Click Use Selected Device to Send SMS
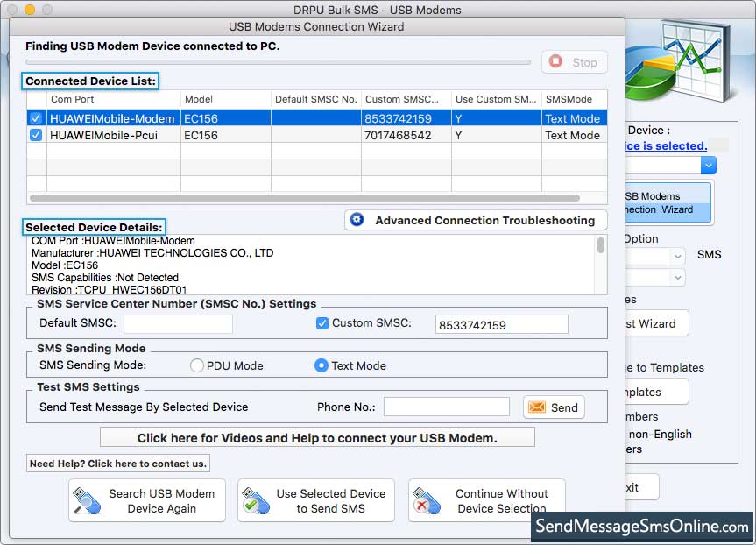Viewport: 756px width, 545px height. pyautogui.click(x=316, y=500)
